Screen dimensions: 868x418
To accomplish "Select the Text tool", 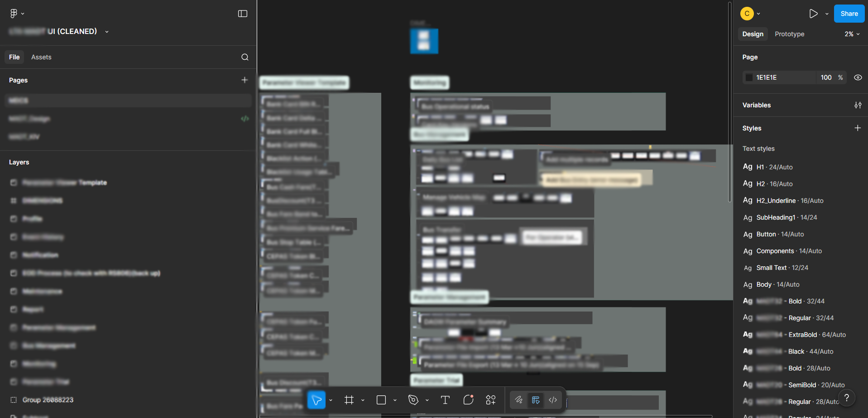I will (x=445, y=400).
